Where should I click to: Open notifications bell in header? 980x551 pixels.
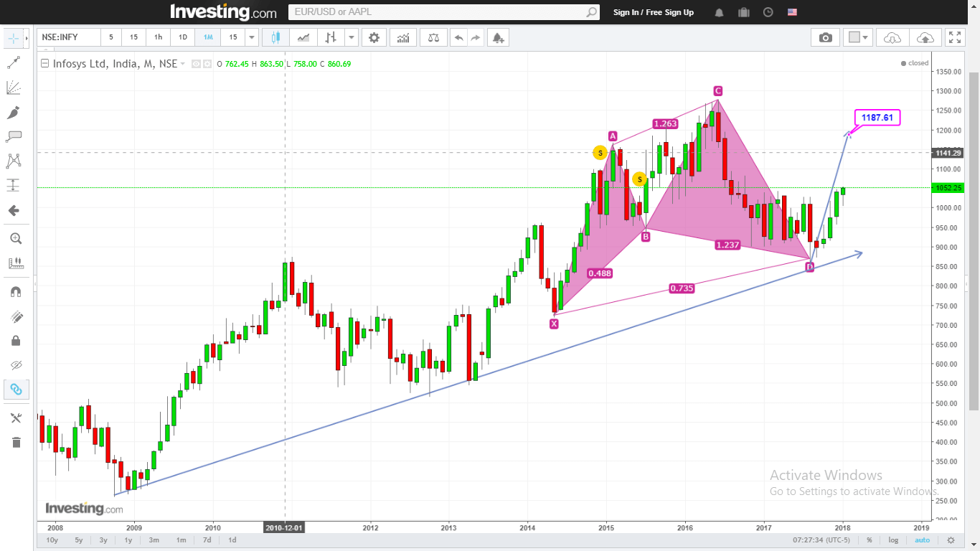tap(720, 12)
